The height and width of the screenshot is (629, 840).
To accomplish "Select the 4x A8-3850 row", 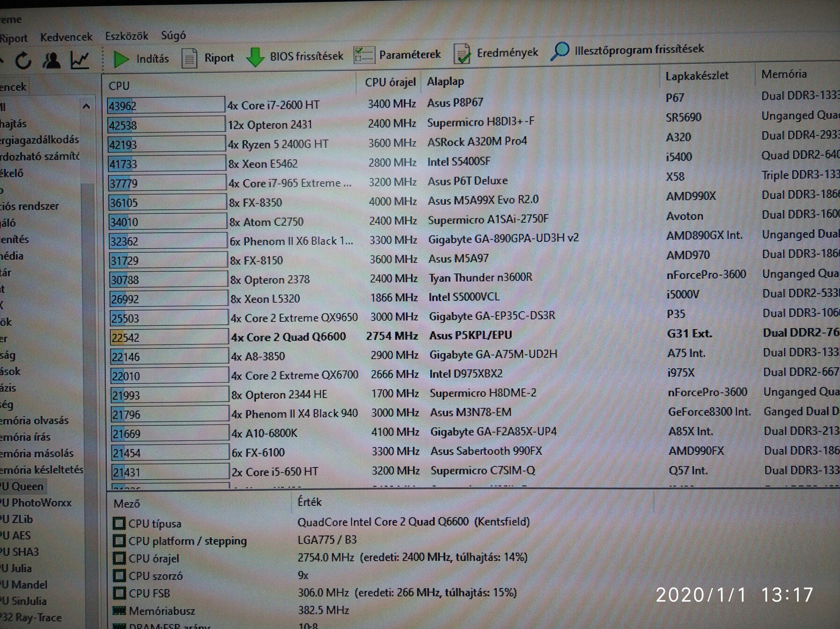I will (475, 355).
